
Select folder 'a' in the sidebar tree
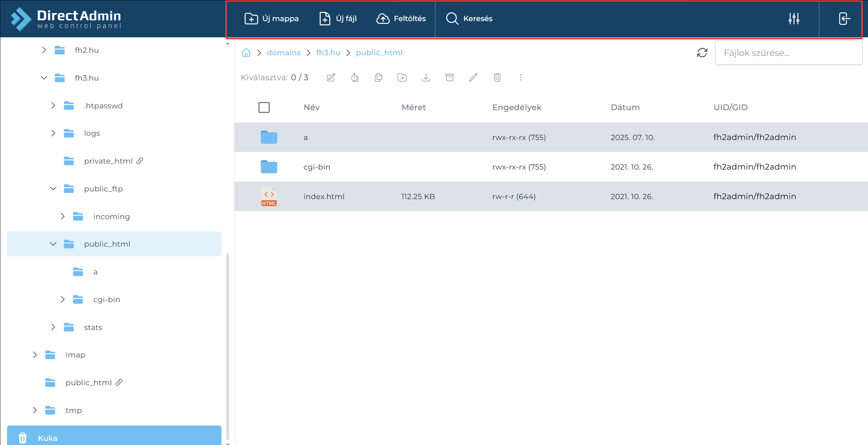95,272
